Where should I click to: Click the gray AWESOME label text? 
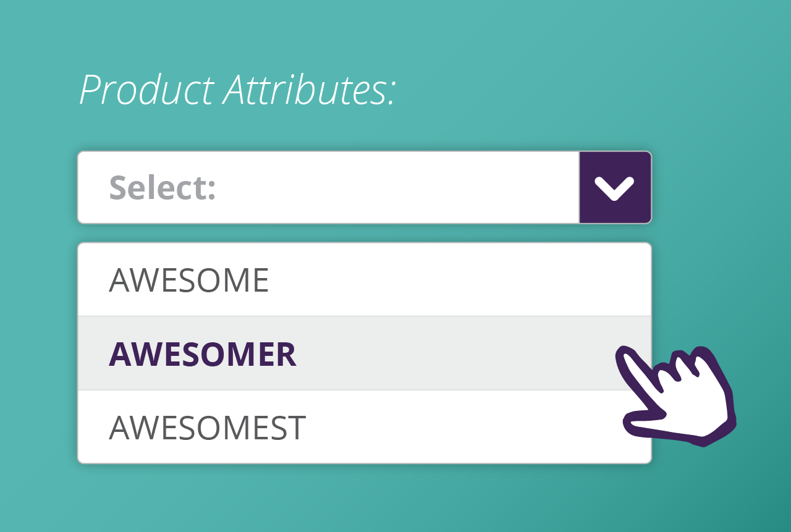pyautogui.click(x=189, y=281)
